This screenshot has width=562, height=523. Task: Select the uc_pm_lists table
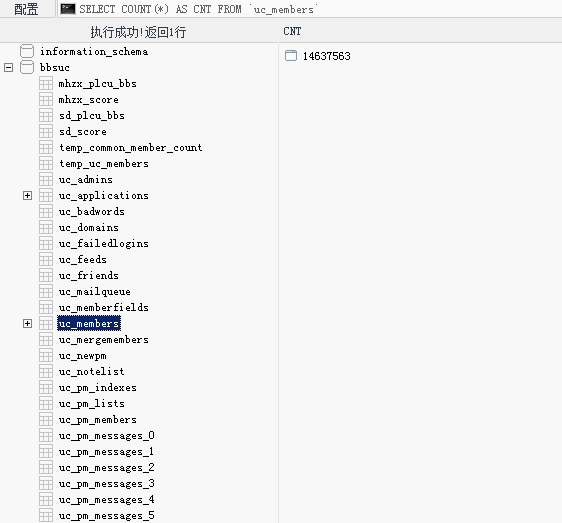(x=92, y=404)
